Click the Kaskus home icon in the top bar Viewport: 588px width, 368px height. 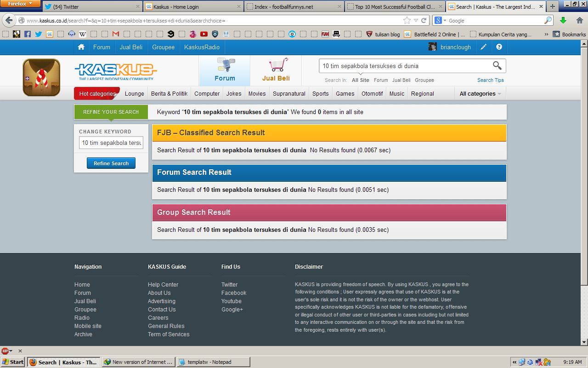pyautogui.click(x=81, y=47)
